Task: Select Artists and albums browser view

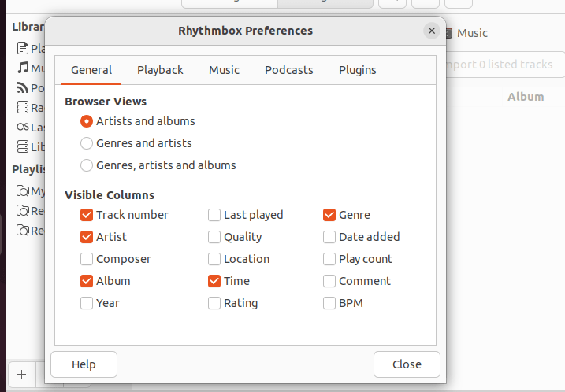Action: [138, 121]
